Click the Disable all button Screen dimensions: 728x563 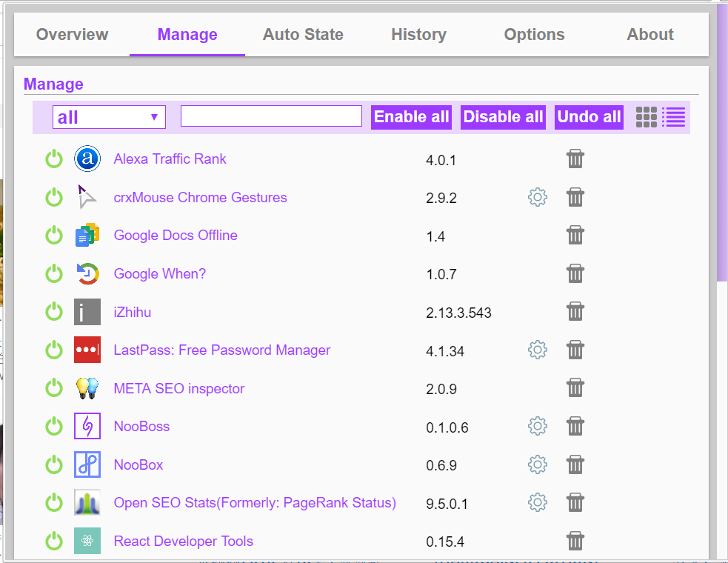tap(503, 117)
